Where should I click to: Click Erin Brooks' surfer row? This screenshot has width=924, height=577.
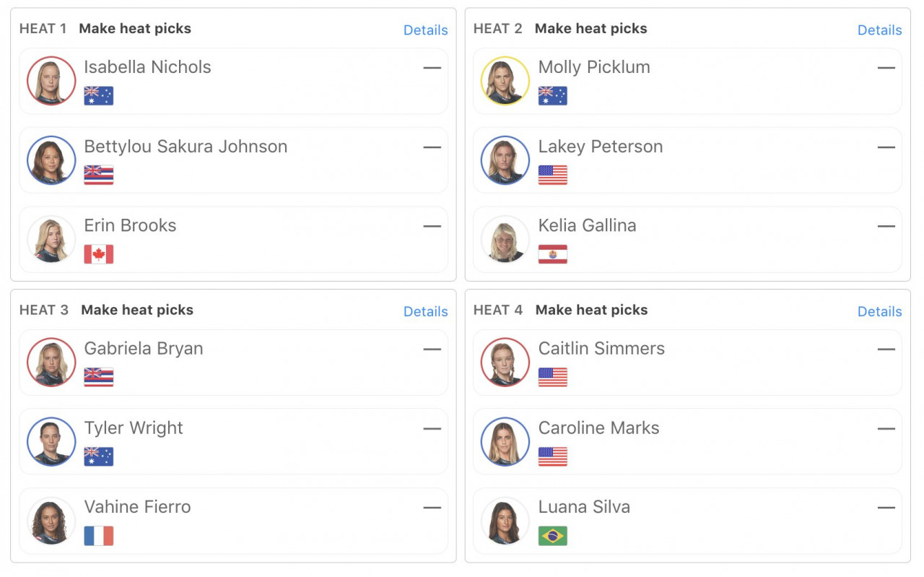[233, 240]
